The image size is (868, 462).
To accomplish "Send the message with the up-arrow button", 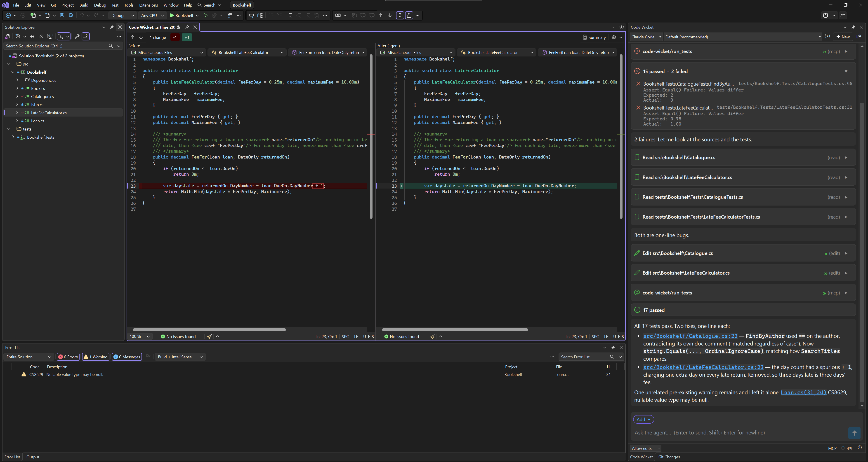I will tap(854, 433).
